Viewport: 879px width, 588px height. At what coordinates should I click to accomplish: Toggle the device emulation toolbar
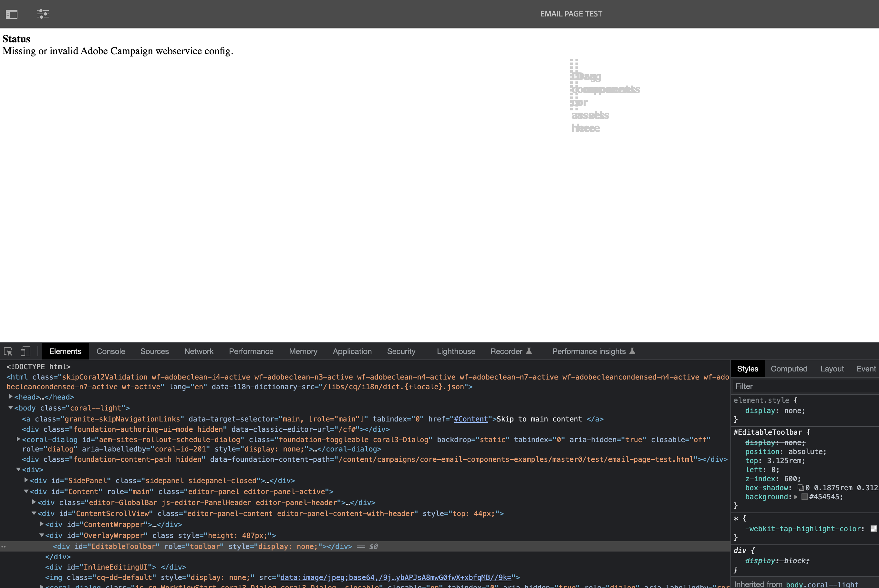25,351
